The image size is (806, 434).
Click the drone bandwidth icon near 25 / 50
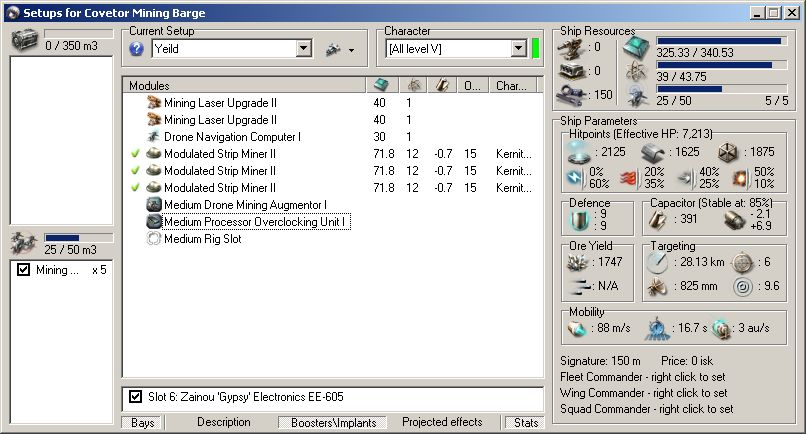pos(636,96)
